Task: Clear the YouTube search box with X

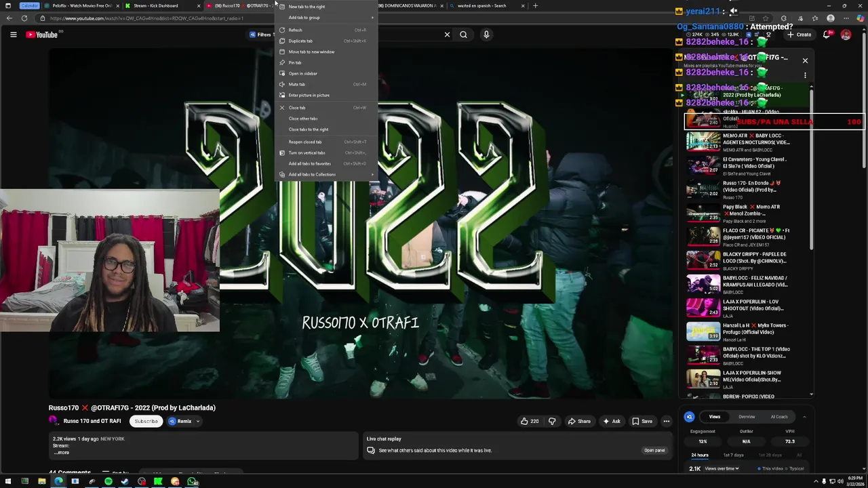Action: [447, 35]
